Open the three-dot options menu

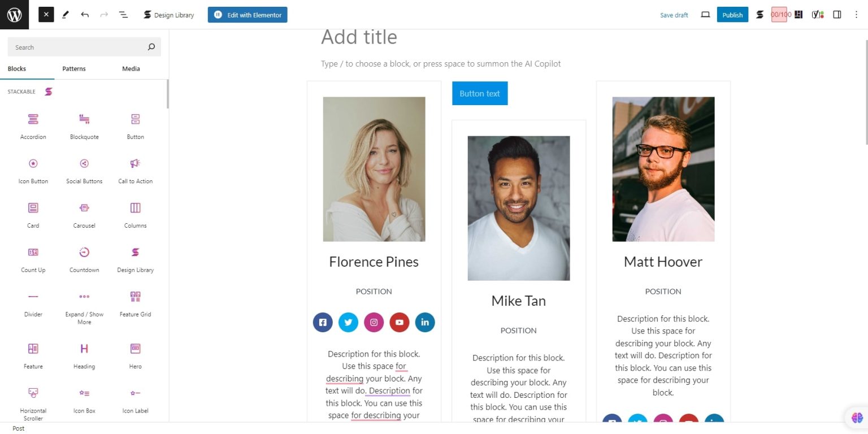coord(857,14)
